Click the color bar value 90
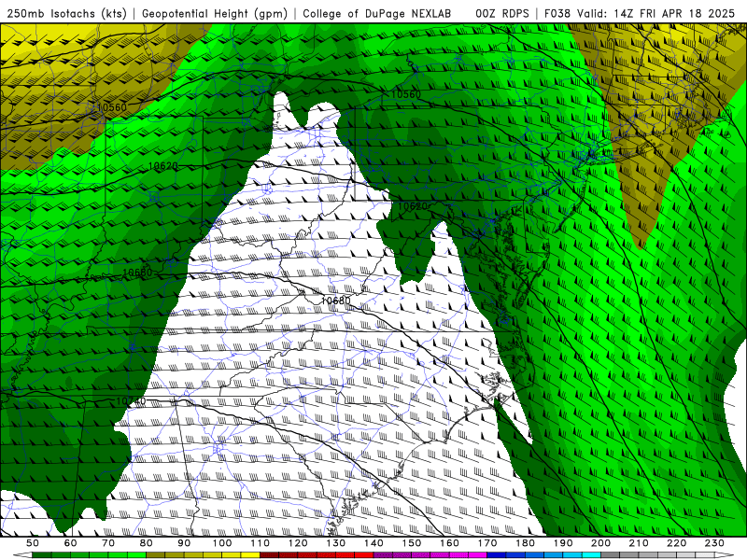This screenshot has width=747, height=560. click(184, 543)
